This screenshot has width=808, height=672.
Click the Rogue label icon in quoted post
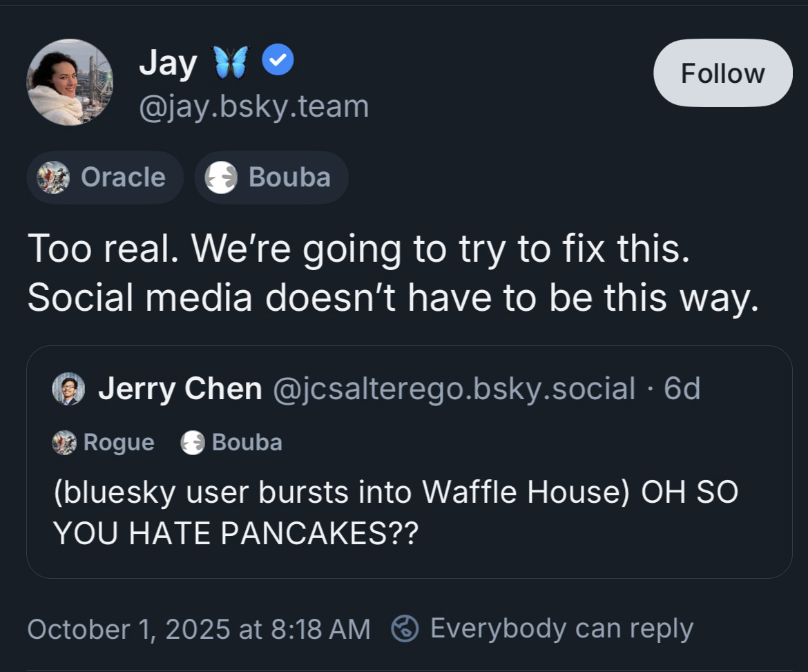click(x=64, y=442)
